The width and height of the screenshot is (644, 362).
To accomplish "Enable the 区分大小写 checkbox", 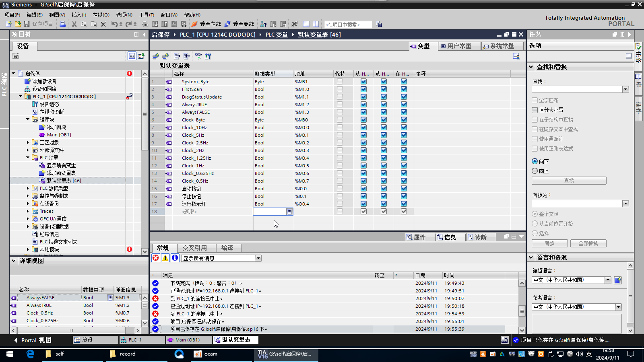I will pyautogui.click(x=535, y=110).
